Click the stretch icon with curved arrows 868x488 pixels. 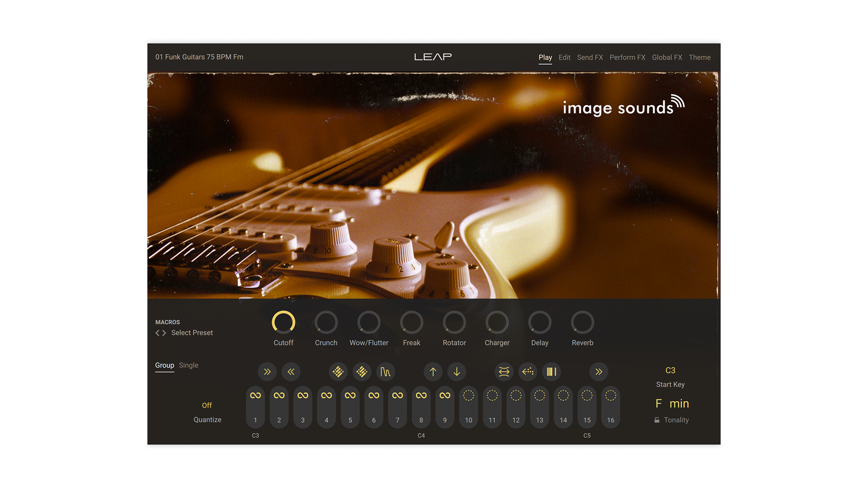(504, 371)
